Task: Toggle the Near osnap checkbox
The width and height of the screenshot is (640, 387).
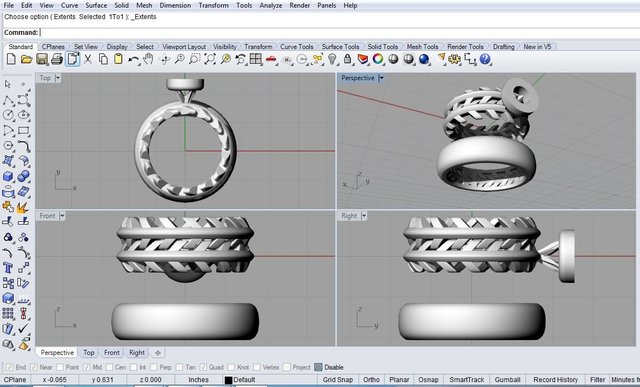Action: click(x=33, y=367)
